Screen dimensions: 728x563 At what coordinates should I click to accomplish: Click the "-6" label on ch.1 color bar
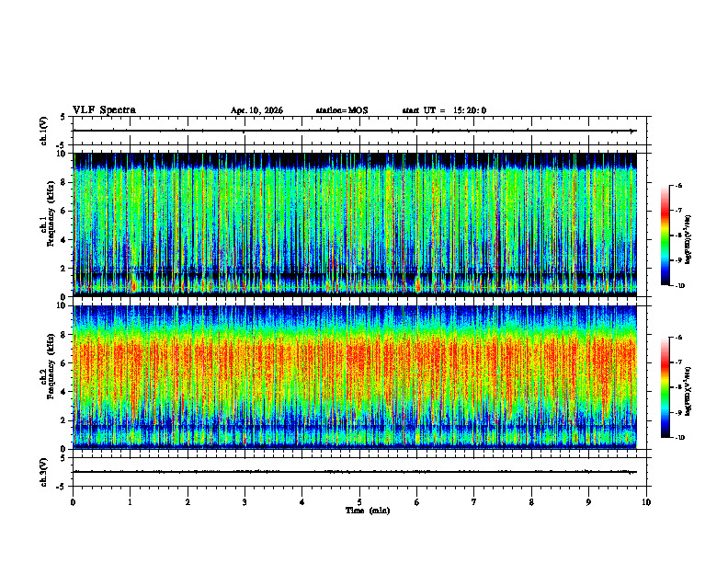point(678,186)
